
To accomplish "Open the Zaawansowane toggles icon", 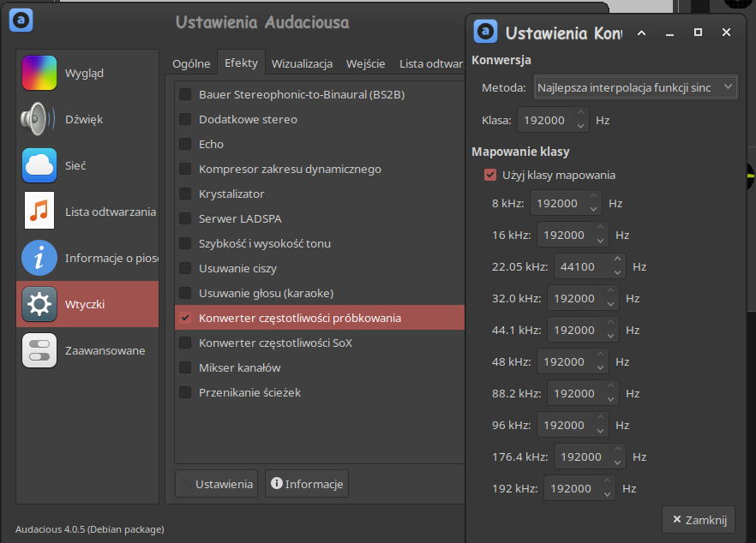I will coord(39,350).
